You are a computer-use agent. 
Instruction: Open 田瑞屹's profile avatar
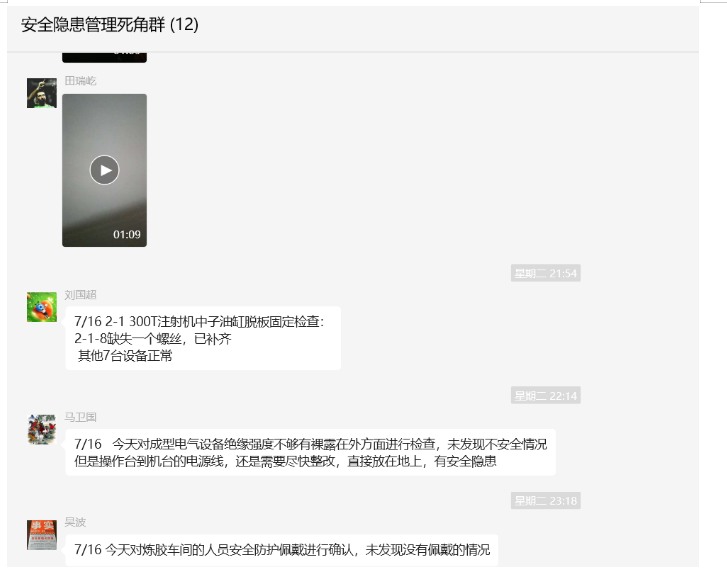pyautogui.click(x=42, y=93)
